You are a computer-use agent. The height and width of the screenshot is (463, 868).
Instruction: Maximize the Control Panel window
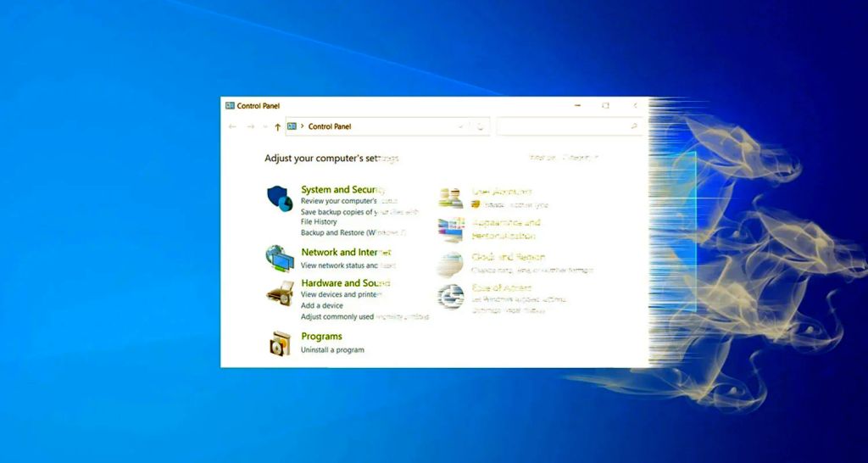(x=605, y=105)
